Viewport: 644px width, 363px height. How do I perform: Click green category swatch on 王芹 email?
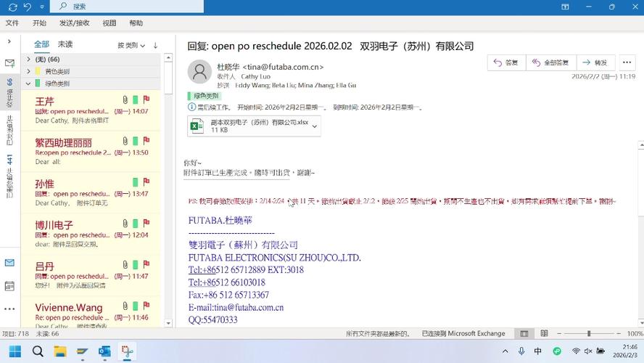tap(135, 99)
